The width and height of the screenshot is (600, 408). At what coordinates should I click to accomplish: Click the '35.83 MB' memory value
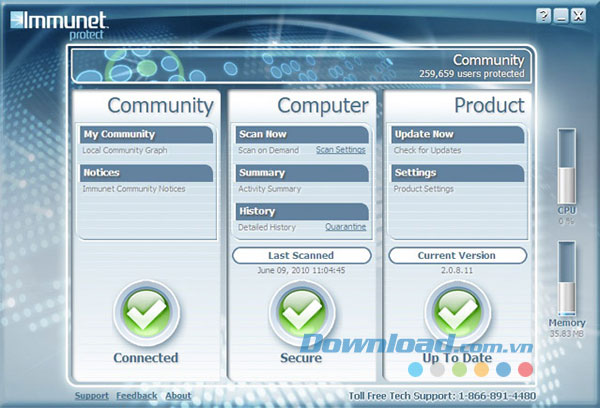click(x=567, y=334)
